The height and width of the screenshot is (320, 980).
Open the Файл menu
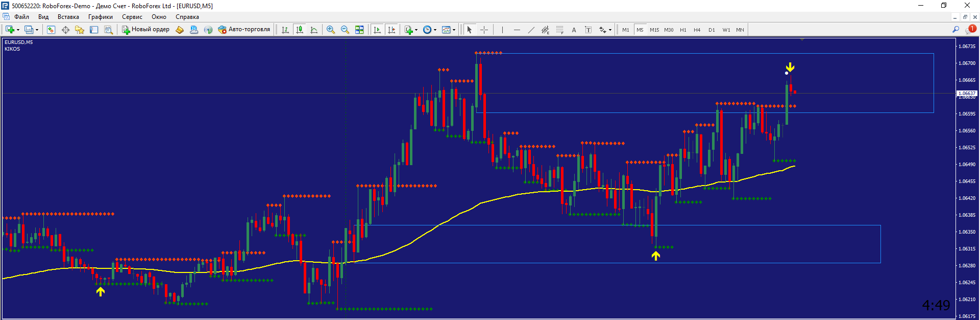point(21,17)
